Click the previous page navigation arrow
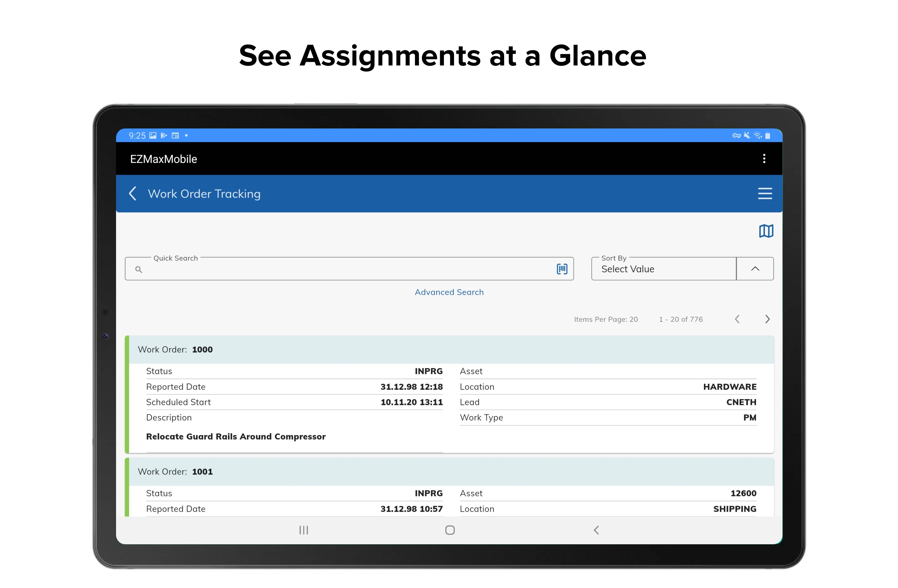This screenshot has width=898, height=588. coord(737,319)
